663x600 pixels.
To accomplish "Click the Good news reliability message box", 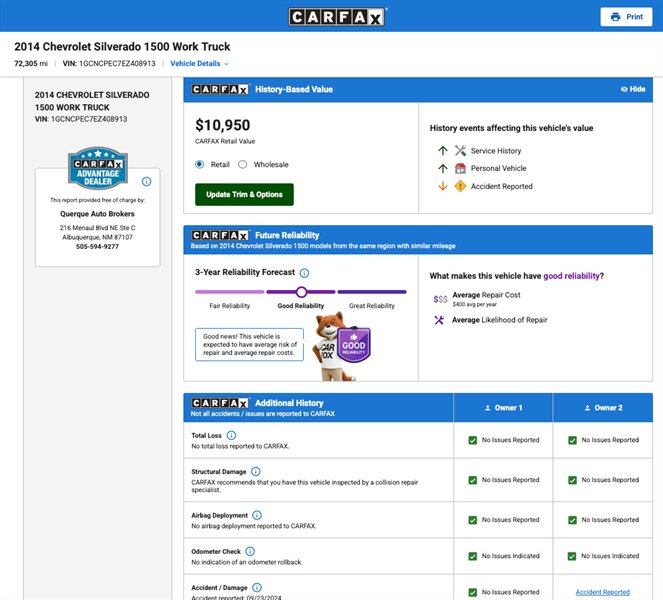I will [249, 345].
